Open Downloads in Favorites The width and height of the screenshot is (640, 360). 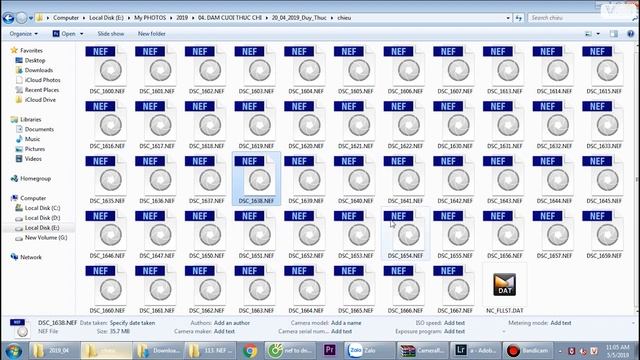[39, 70]
